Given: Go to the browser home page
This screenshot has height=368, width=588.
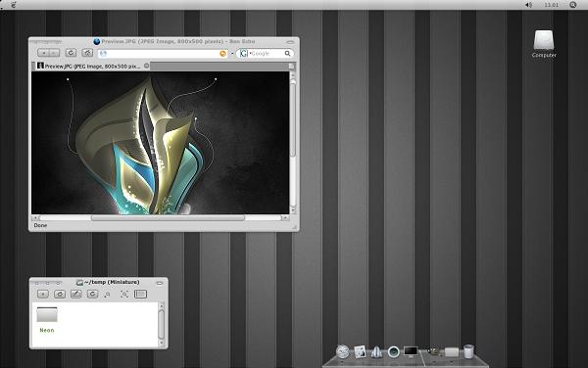Looking at the screenshot, I should pyautogui.click(x=87, y=53).
